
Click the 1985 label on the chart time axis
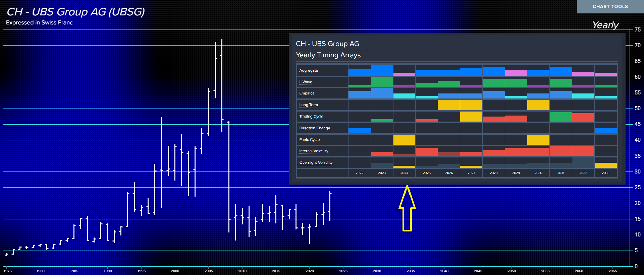click(x=74, y=271)
